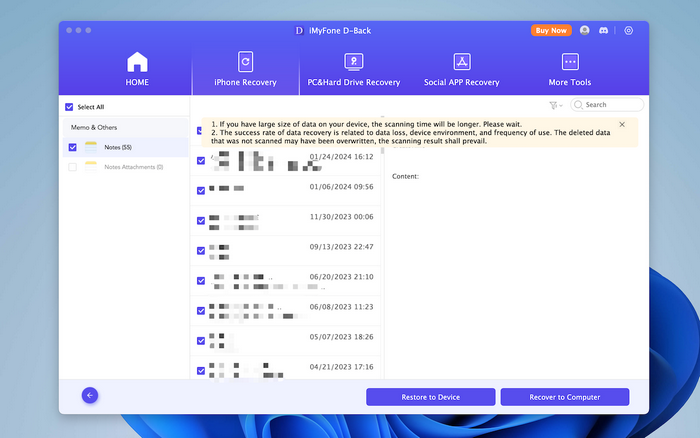The image size is (700, 438).
Task: Check the Notes Attachments (0) checkbox
Action: (72, 167)
